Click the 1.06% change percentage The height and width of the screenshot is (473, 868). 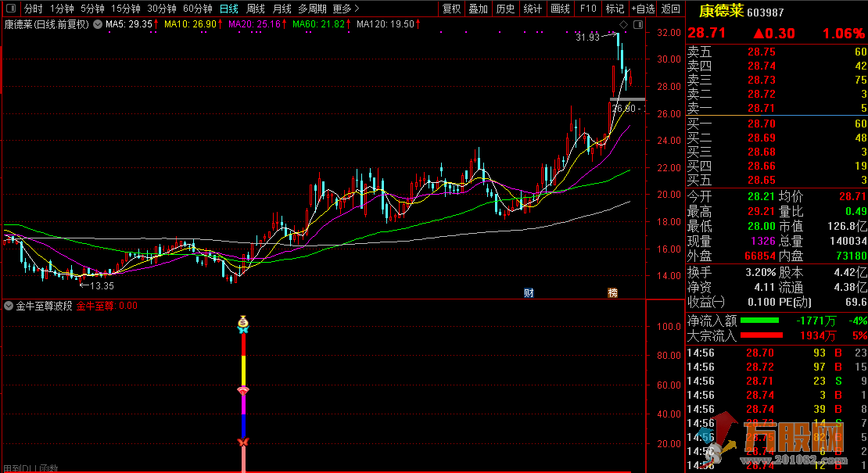845,33
